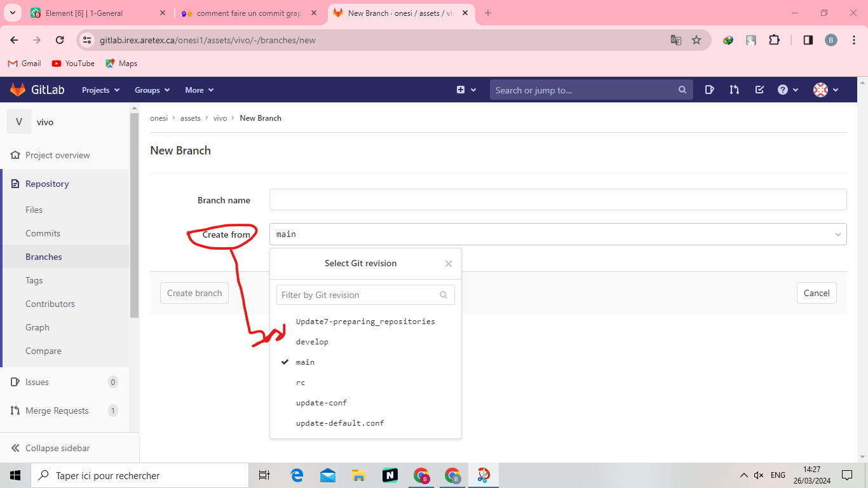Open merge requests icon in navbar
This screenshot has height=488, width=868.
(x=735, y=90)
